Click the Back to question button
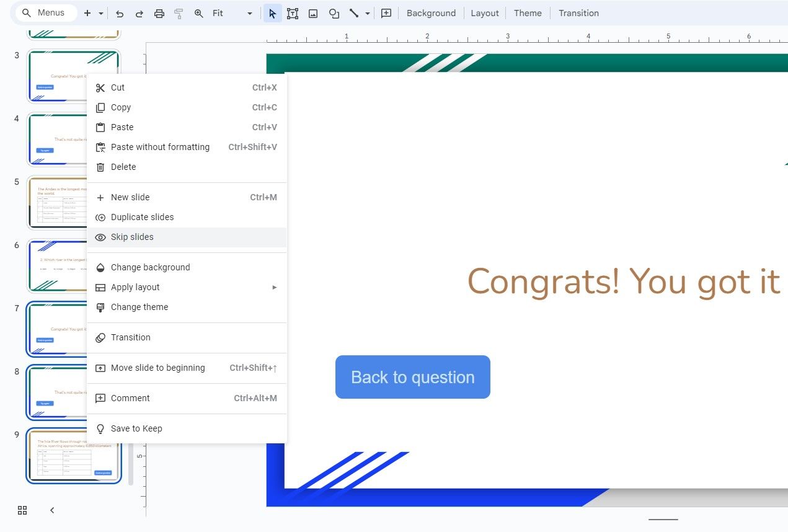788x532 pixels. (x=413, y=377)
